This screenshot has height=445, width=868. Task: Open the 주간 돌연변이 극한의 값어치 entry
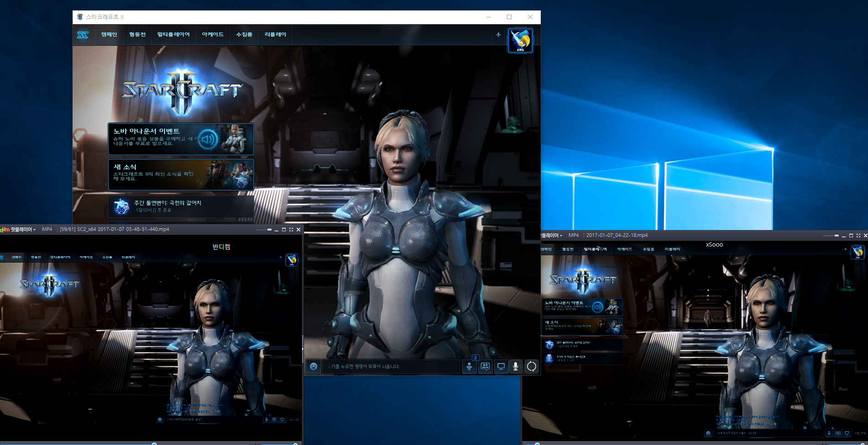[181, 206]
